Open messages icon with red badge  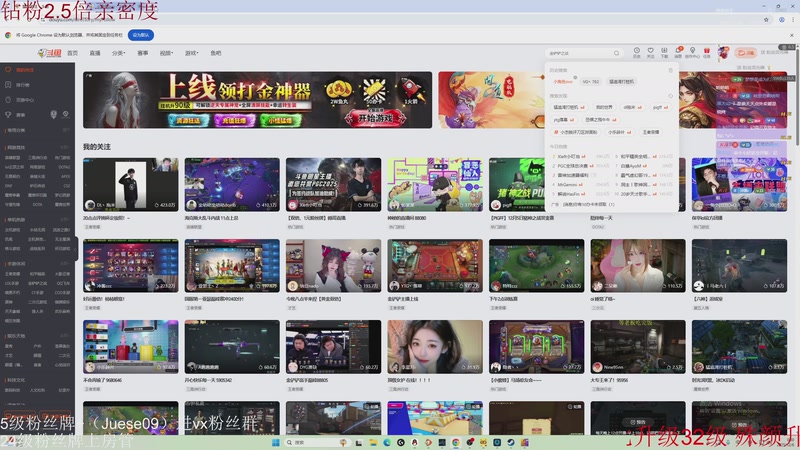tap(679, 52)
